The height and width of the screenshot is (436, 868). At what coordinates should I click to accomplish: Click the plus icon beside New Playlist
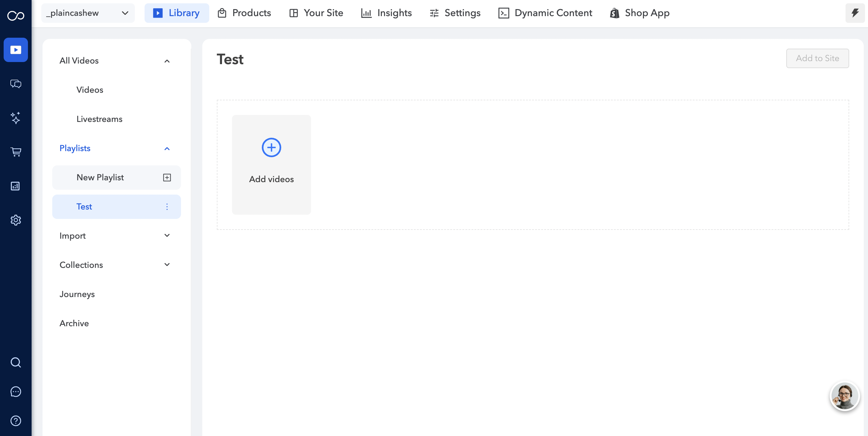(167, 177)
